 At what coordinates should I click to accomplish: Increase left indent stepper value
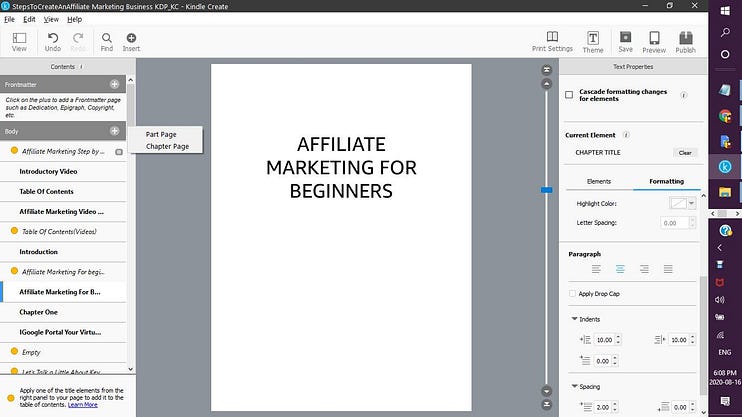[618, 337]
